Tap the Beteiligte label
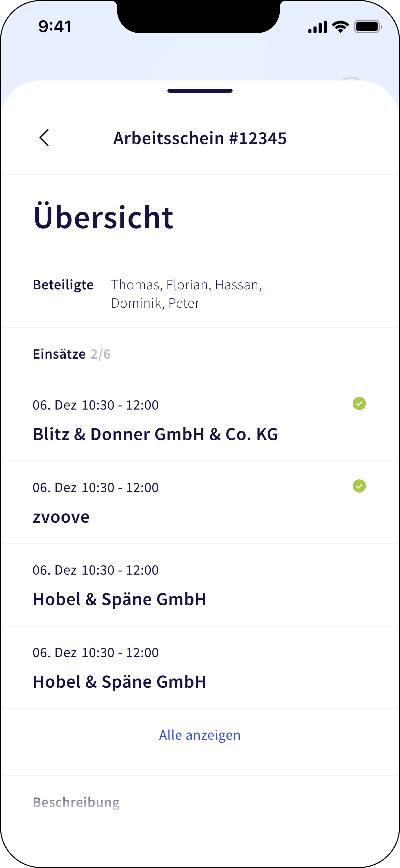This screenshot has height=868, width=400. 63,285
